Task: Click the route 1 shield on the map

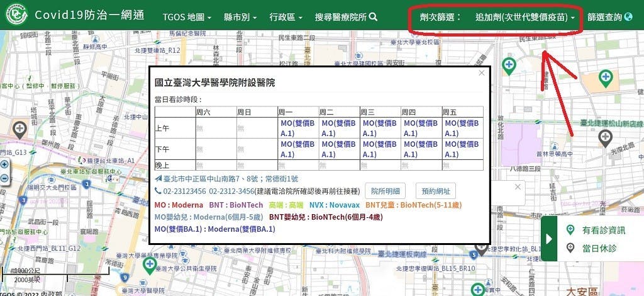Action: click(x=86, y=184)
